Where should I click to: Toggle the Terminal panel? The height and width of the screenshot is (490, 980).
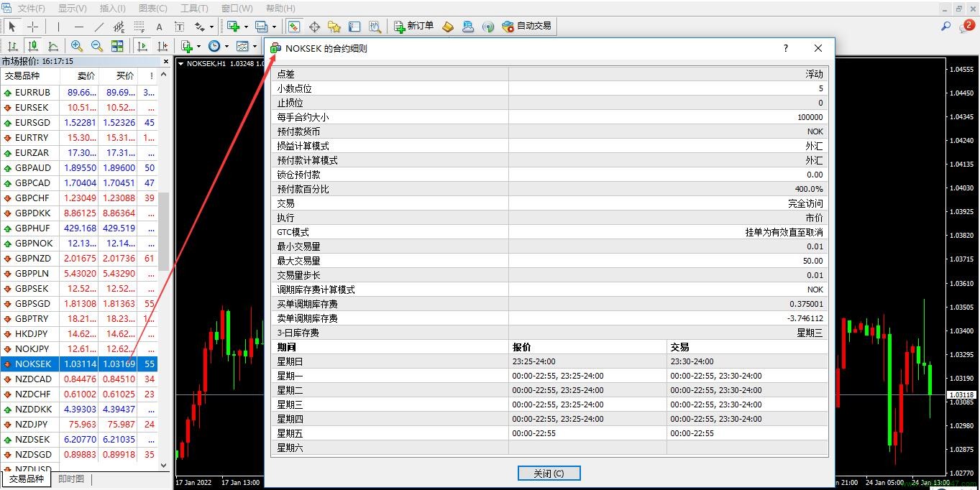(354, 27)
